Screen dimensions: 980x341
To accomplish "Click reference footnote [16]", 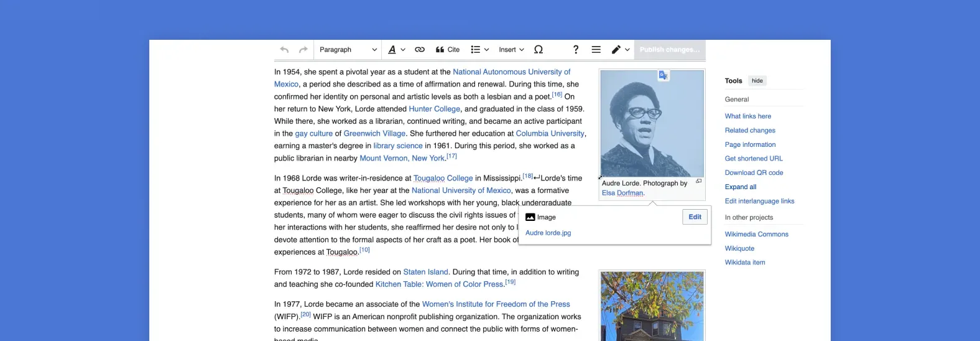I will pos(557,95).
